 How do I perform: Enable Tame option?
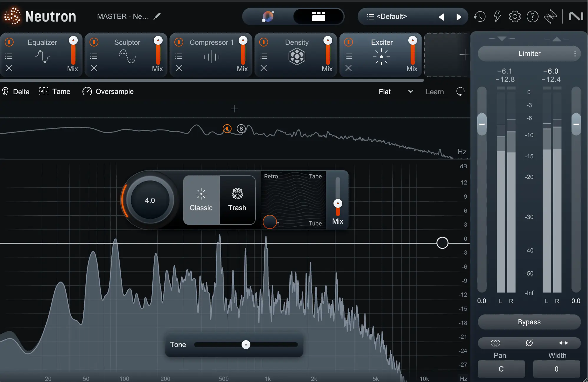(55, 92)
